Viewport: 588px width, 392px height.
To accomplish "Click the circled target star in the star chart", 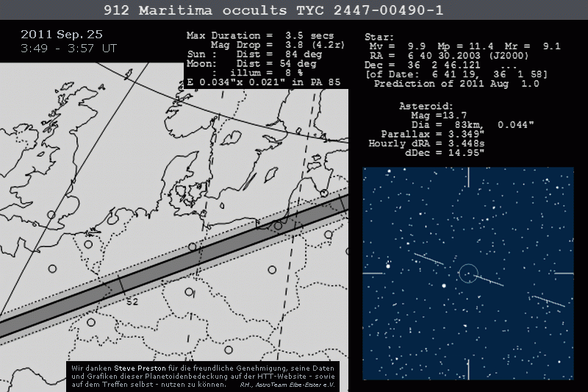I will pos(467,274).
